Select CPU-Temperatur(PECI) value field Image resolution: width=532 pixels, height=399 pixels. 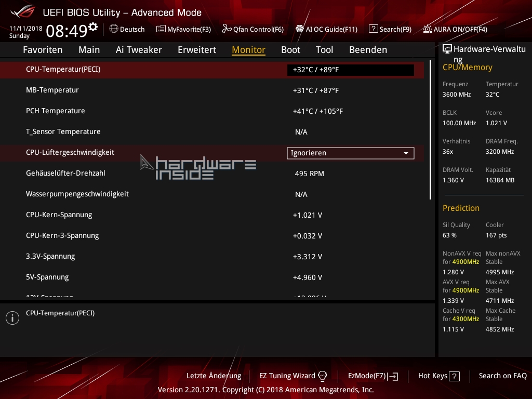click(351, 70)
